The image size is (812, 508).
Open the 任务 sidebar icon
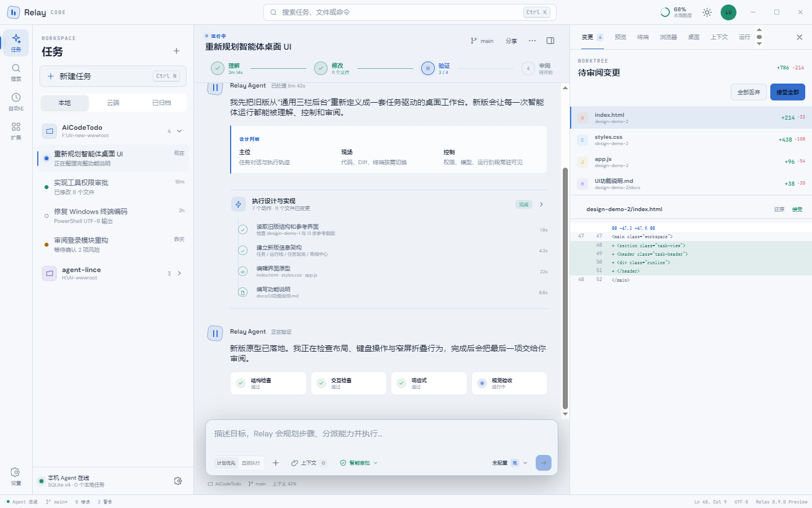(x=16, y=42)
